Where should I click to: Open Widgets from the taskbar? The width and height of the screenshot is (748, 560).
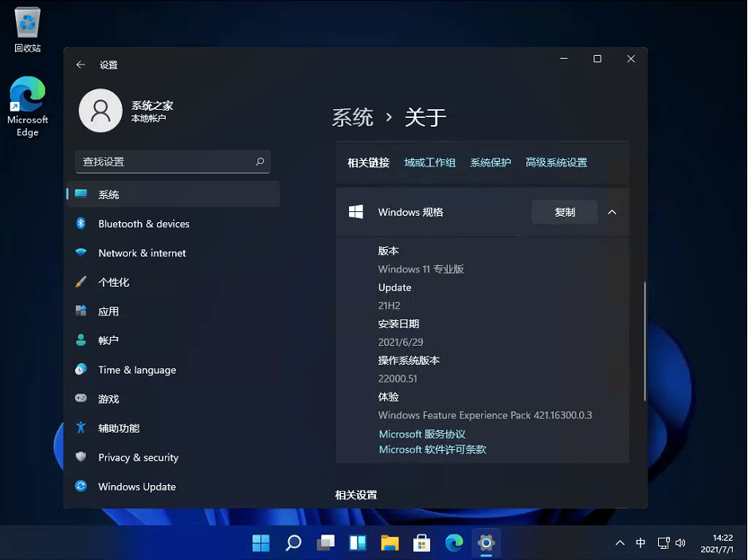point(357,543)
